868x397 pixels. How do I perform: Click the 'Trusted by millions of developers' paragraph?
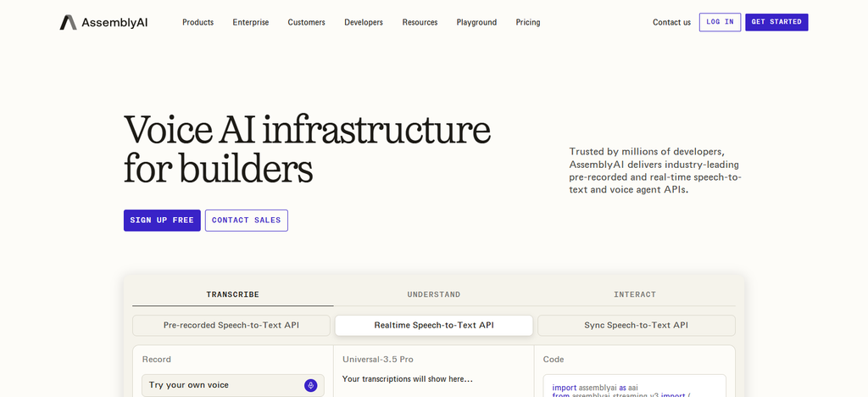655,171
